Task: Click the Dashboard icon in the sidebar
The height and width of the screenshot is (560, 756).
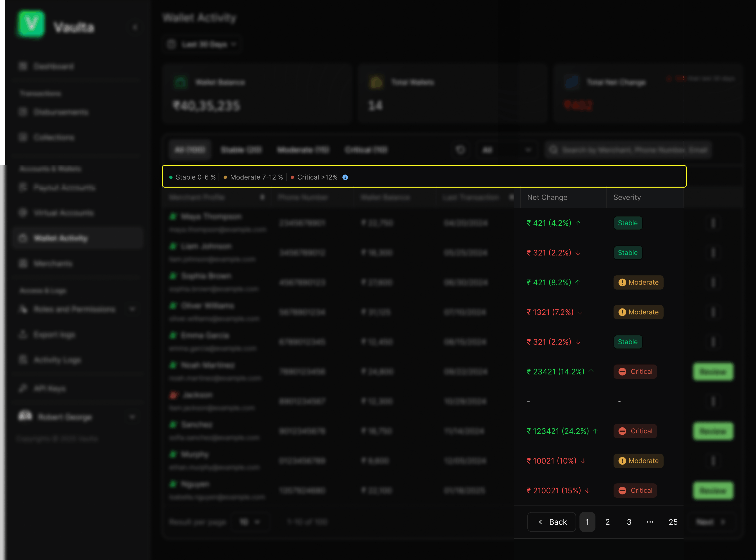Action: coord(23,66)
